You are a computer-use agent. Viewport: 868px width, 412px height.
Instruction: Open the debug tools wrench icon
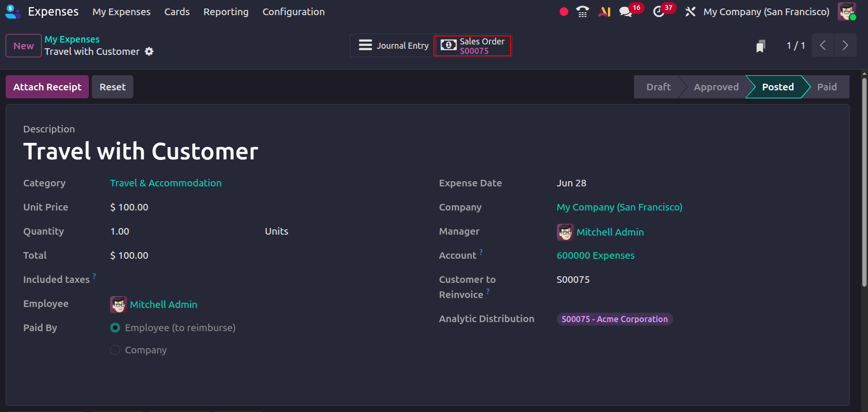tap(690, 12)
